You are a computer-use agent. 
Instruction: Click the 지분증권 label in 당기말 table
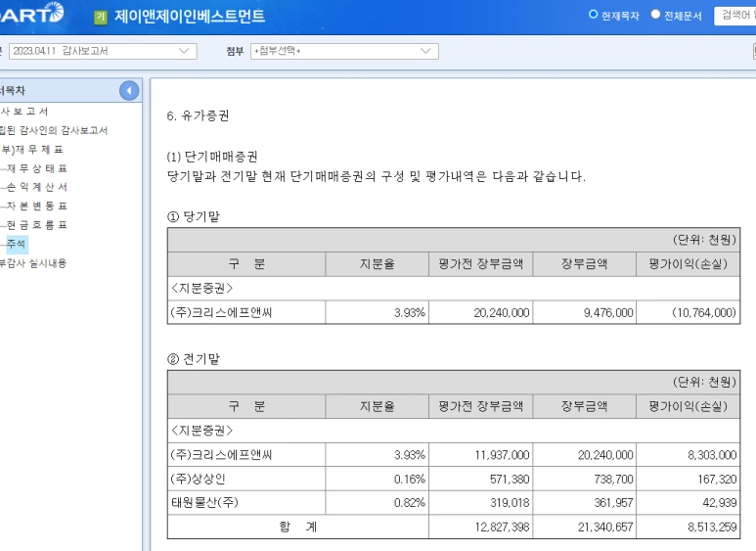(x=202, y=289)
